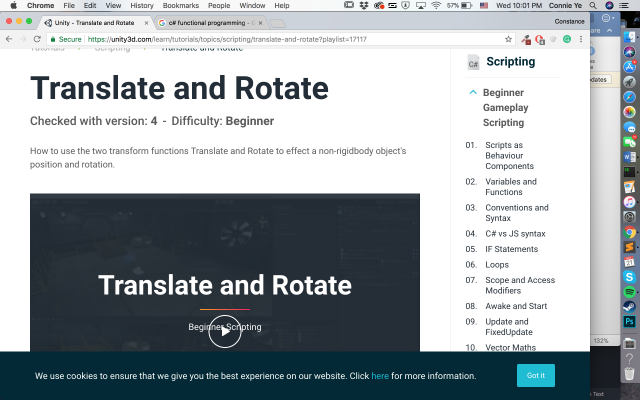The width and height of the screenshot is (640, 400).
Task: Open Photos from the dock
Action: point(629,112)
